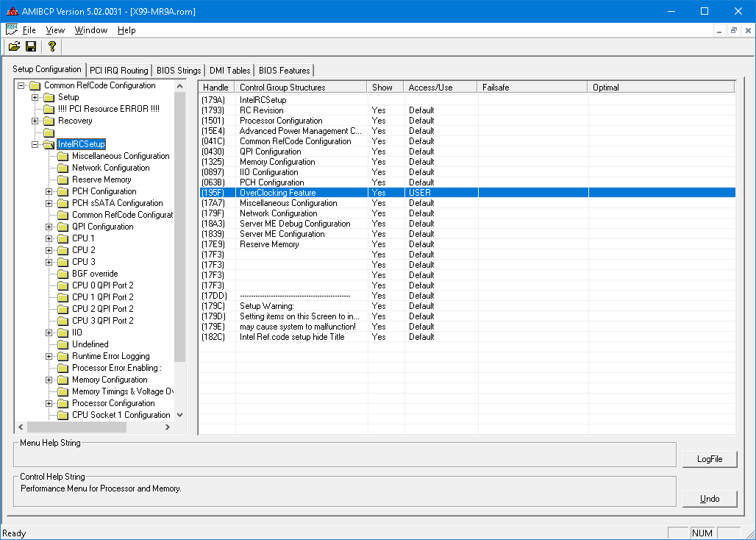Screen dimensions: 756x540
Task: Expand the PCH Configuration tree node
Action: [49, 191]
